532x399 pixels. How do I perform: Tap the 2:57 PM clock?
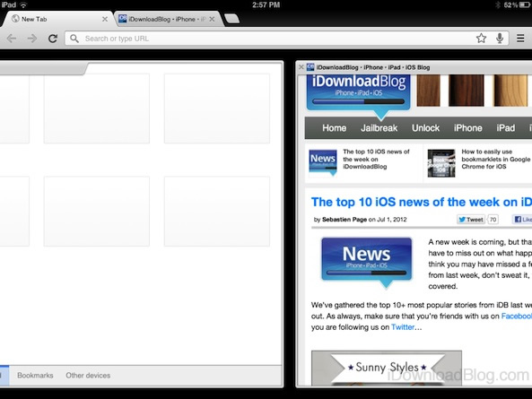point(266,4)
